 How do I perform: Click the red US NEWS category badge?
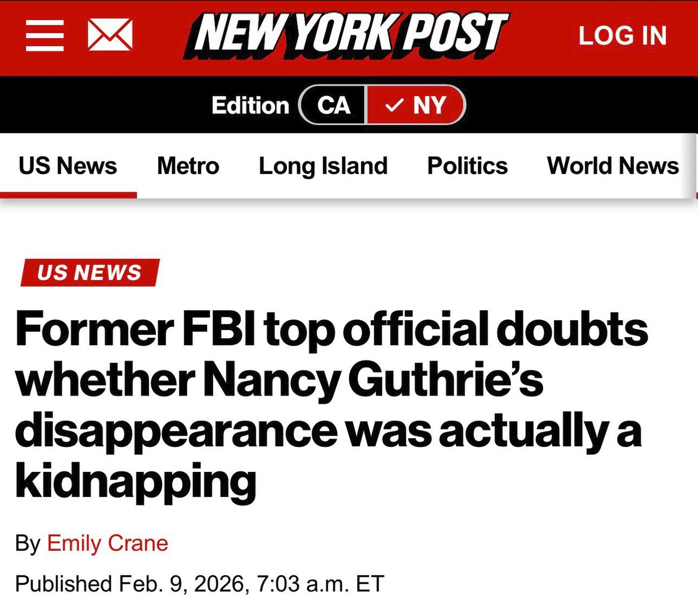click(x=89, y=272)
